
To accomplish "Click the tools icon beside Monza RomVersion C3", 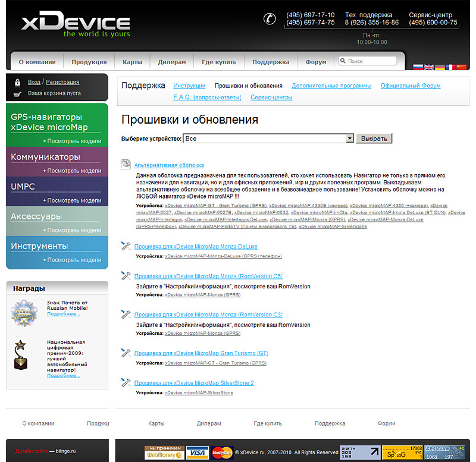I will 126,314.
